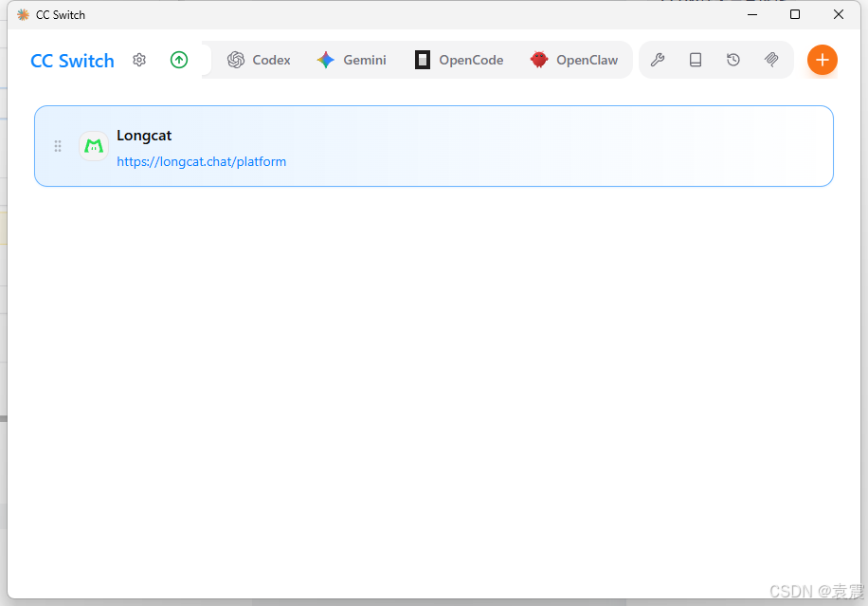Open the history clock icon
The width and height of the screenshot is (868, 606).
point(732,60)
